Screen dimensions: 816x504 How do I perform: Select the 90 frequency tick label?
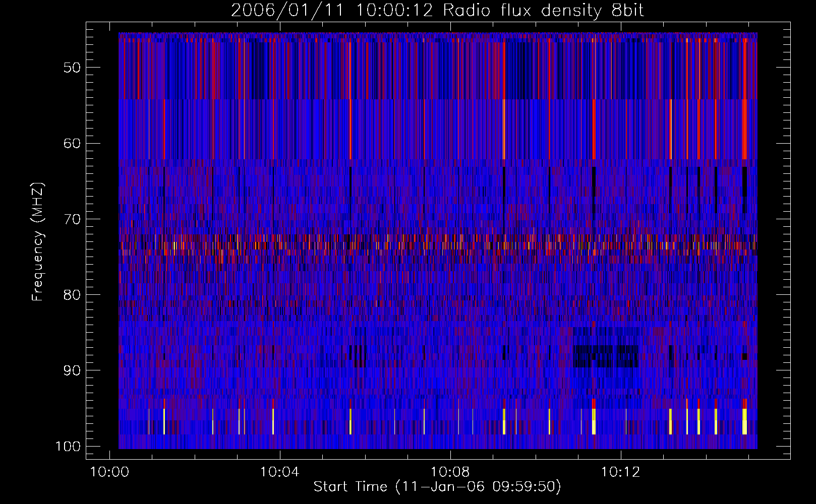pyautogui.click(x=72, y=370)
